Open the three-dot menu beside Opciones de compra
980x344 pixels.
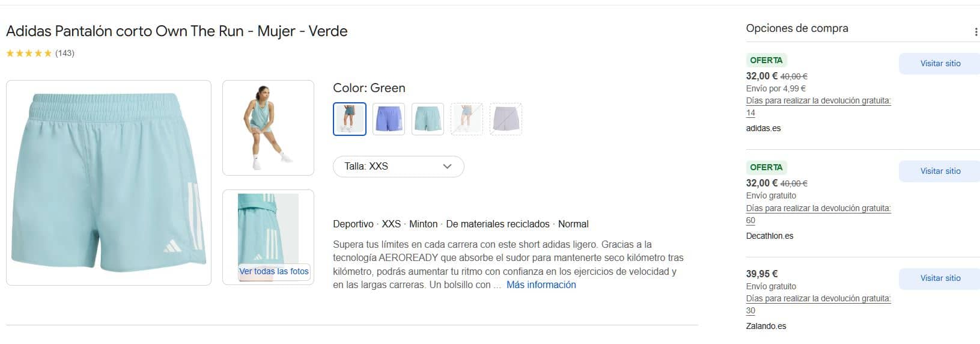tap(975, 32)
